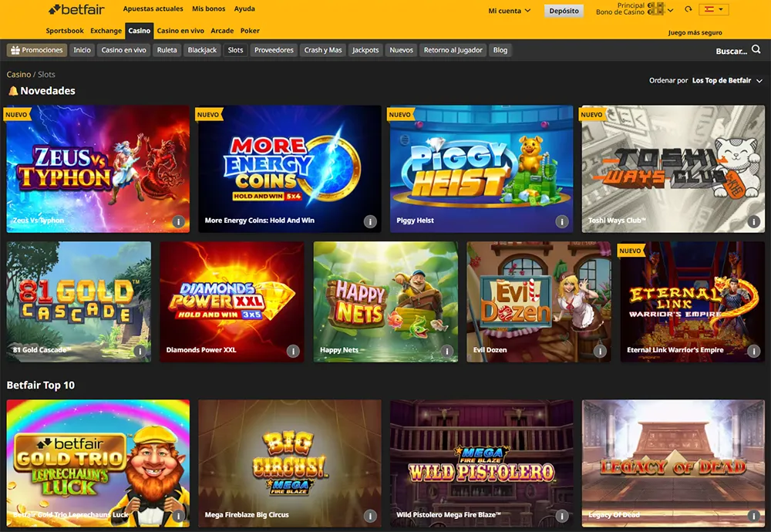Open info icon for Piggy Heist

(562, 222)
